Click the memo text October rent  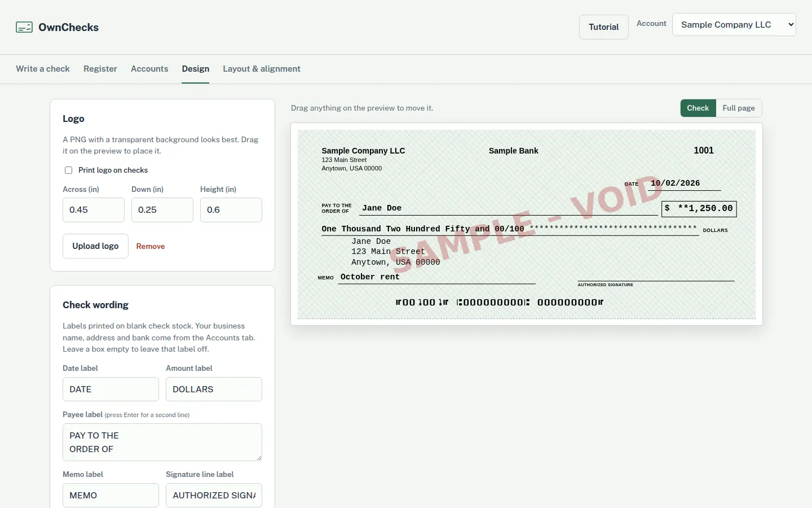click(x=370, y=277)
